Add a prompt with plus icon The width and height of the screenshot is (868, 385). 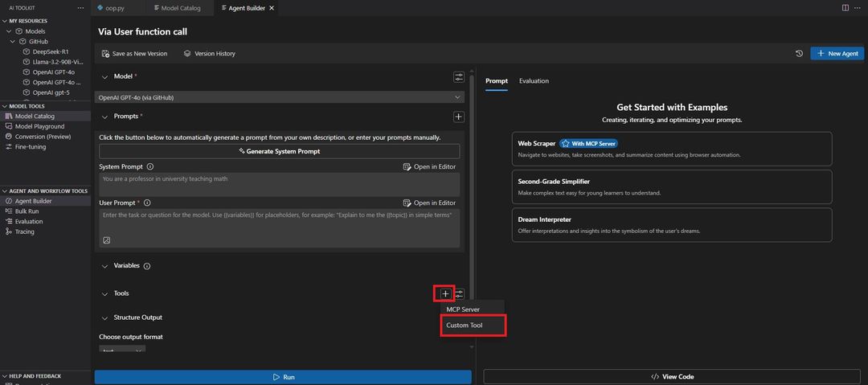coord(458,117)
